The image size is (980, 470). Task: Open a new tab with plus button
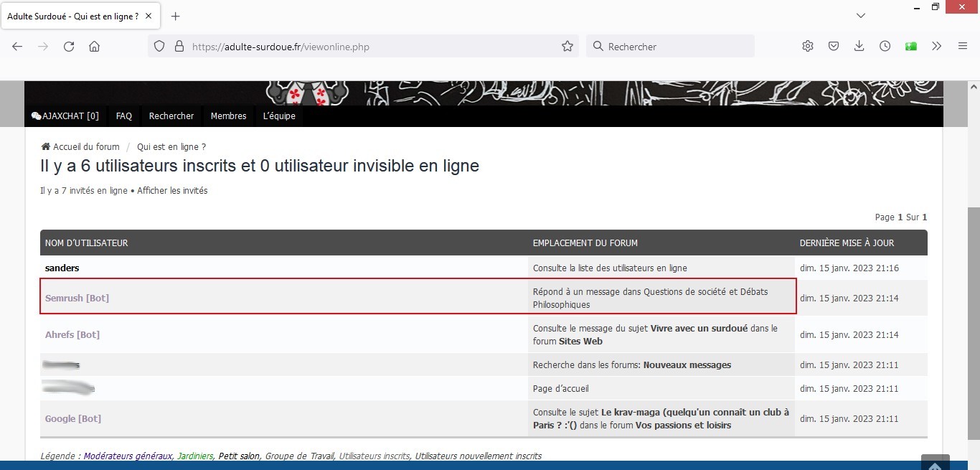[176, 16]
